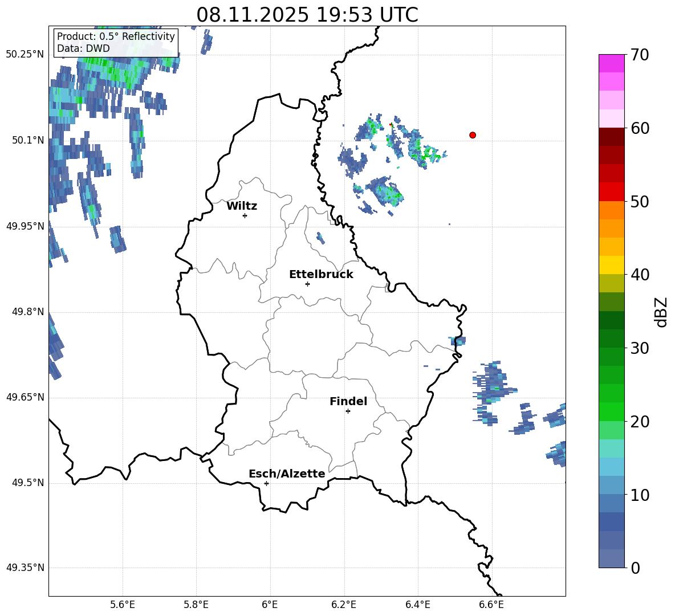Viewport: 675px width, 616px height.
Task: Click the dark maroon colorbar segment below 60
Action: [x=611, y=137]
